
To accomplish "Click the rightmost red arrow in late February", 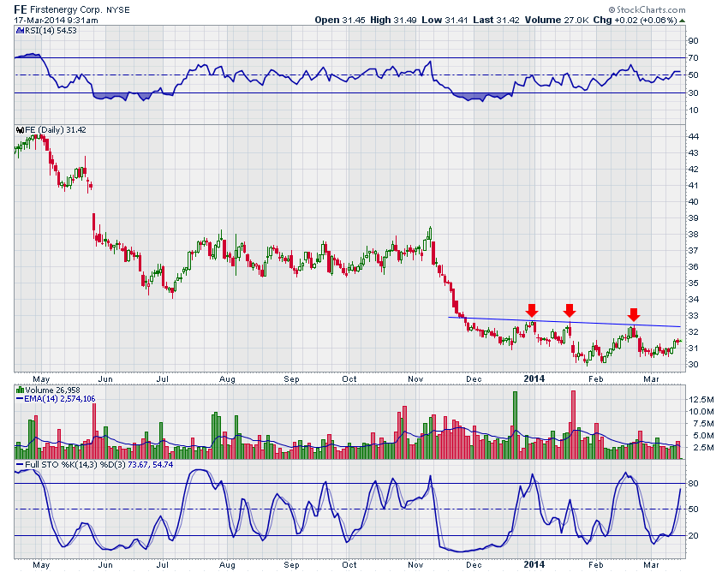I will click(x=634, y=314).
